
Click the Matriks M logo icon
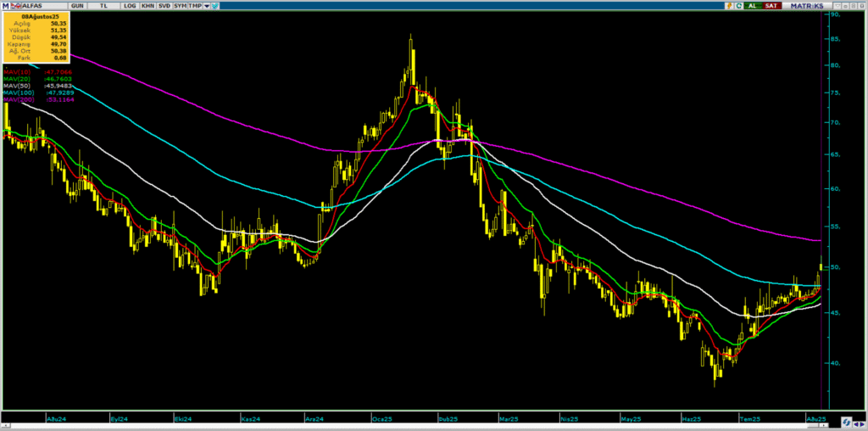click(6, 6)
